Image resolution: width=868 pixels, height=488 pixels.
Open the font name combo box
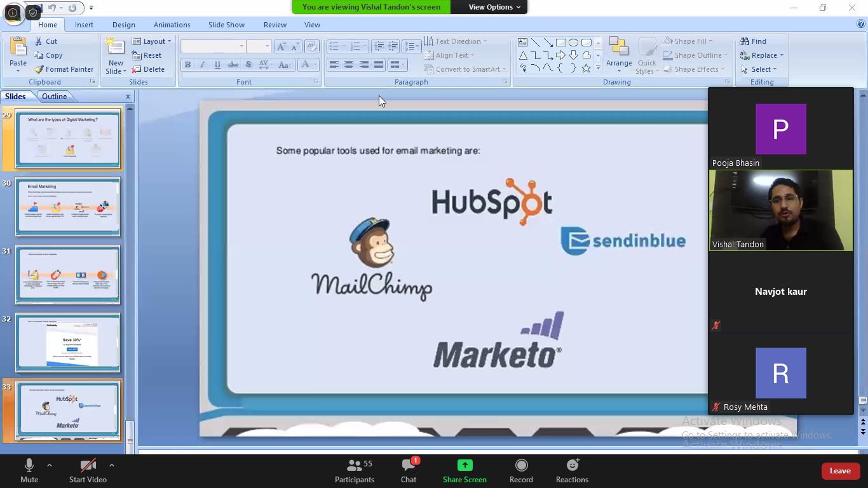tap(214, 46)
